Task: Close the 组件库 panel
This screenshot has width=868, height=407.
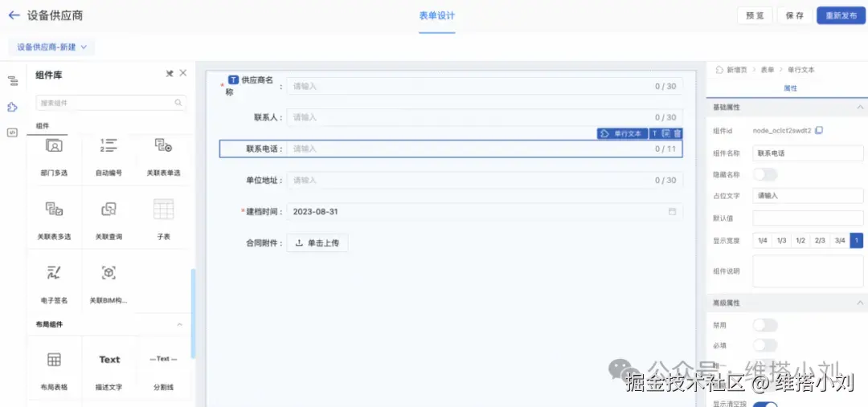Action: click(183, 73)
